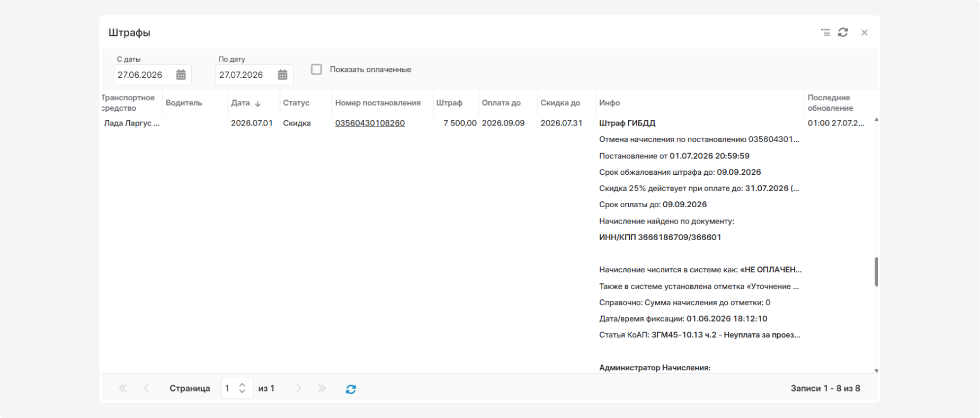Click the blue refresh icon in pager

[351, 389]
